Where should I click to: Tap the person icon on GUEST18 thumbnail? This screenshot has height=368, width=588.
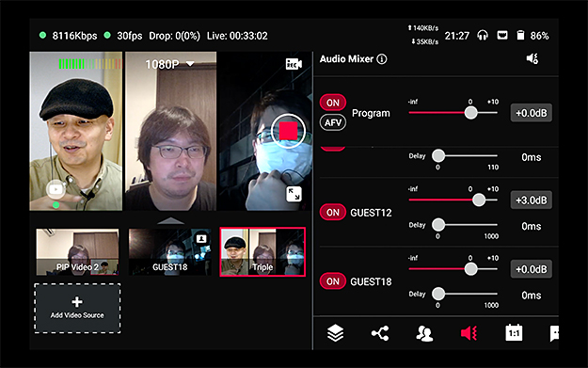pyautogui.click(x=201, y=239)
